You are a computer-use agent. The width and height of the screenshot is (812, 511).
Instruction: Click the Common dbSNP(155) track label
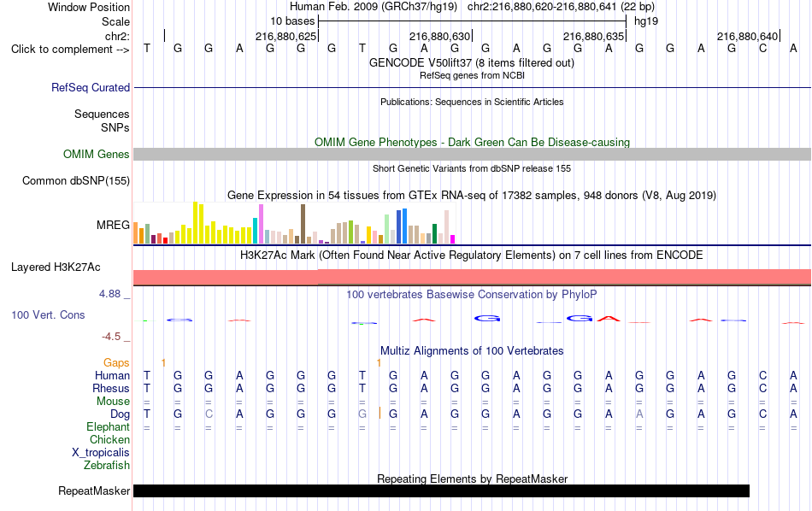point(75,180)
